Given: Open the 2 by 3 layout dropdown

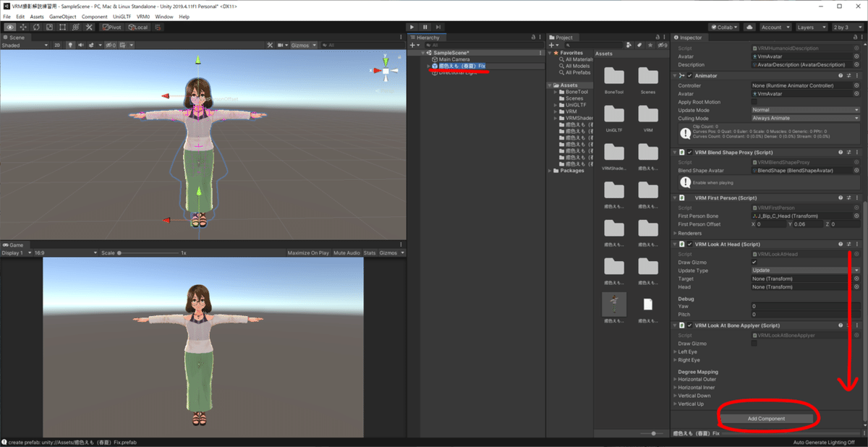Looking at the screenshot, I should point(846,27).
